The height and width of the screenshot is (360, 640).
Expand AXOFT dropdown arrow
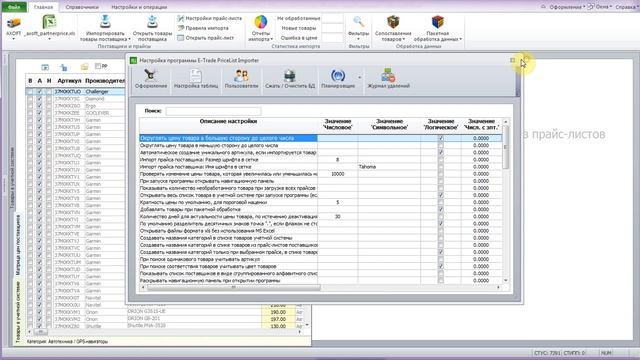(x=13, y=39)
